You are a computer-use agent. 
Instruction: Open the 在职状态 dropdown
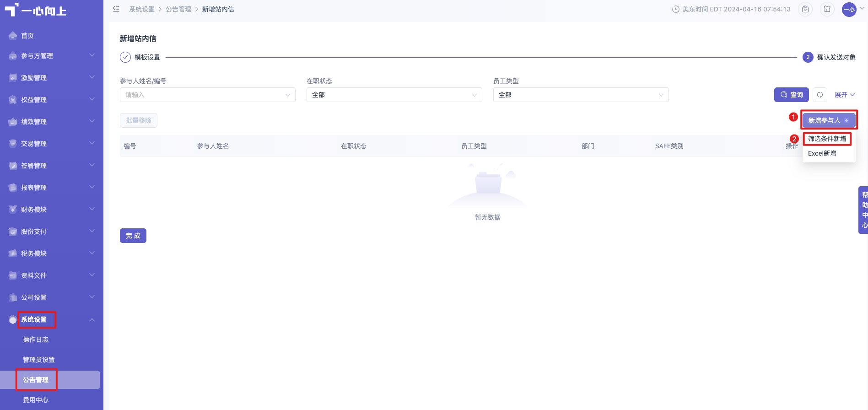coord(394,95)
